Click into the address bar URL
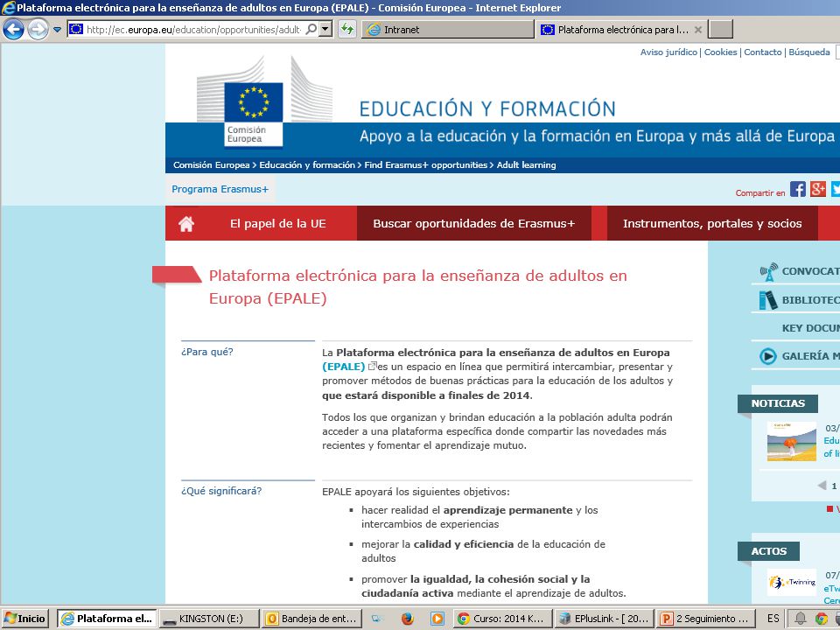This screenshot has width=840, height=630. click(192, 30)
